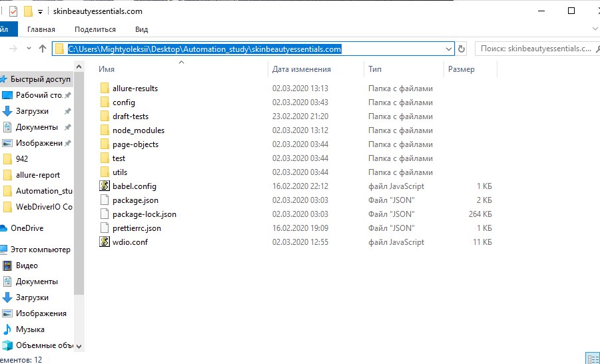Click the package.json file icon
This screenshot has height=364, width=600.
tap(105, 200)
